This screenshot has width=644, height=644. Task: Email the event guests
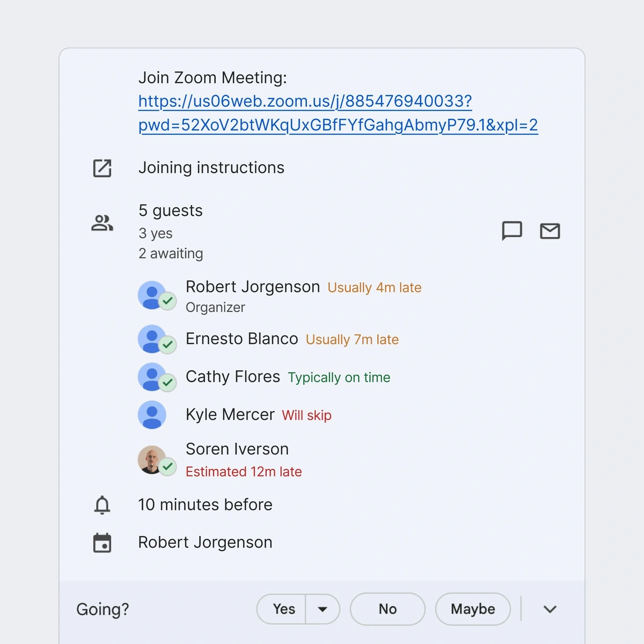[x=550, y=231]
